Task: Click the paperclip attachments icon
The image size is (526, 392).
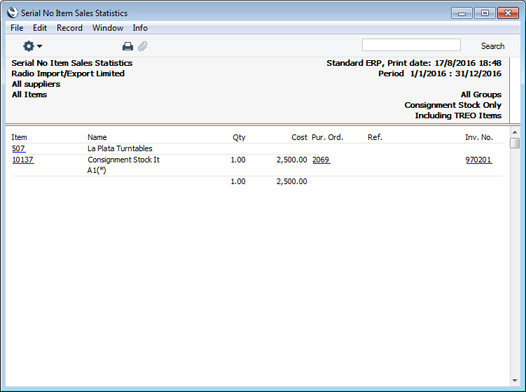Action: pyautogui.click(x=142, y=46)
